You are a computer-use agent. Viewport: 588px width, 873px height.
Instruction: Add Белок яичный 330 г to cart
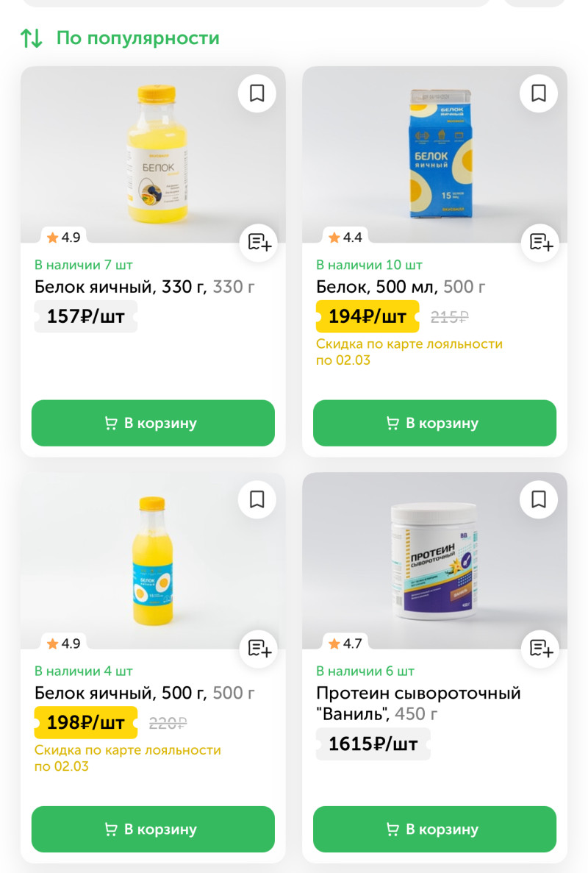pyautogui.click(x=153, y=423)
